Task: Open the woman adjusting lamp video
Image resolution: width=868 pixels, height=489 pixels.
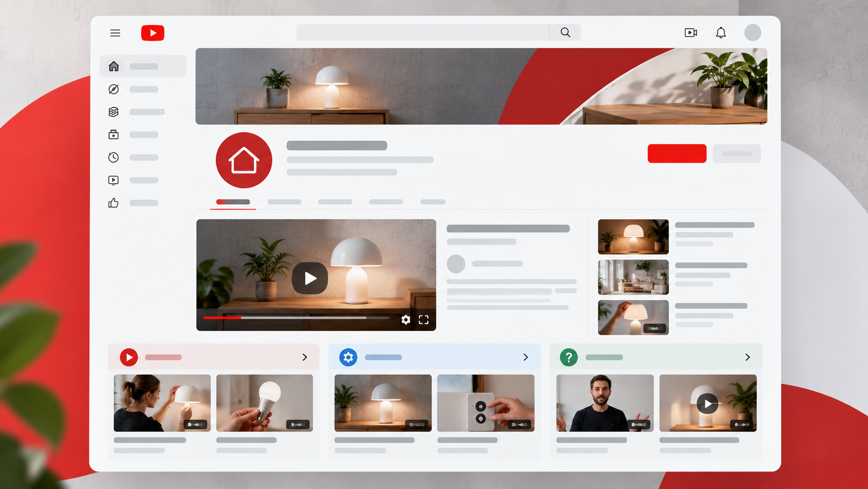Action: pos(162,403)
